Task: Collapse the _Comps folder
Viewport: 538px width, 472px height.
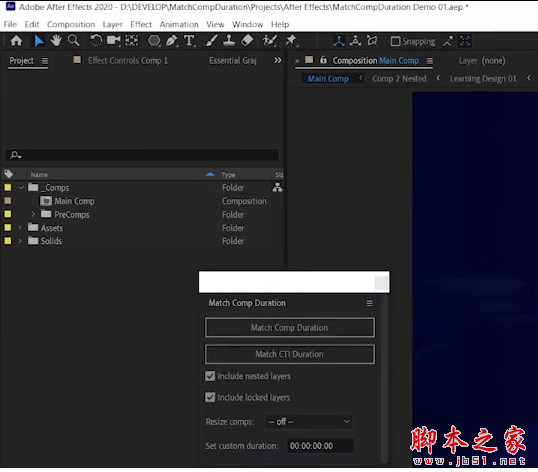Action: click(x=21, y=187)
